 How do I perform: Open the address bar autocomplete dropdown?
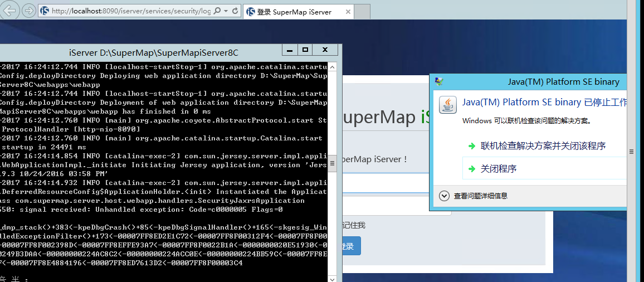point(226,11)
